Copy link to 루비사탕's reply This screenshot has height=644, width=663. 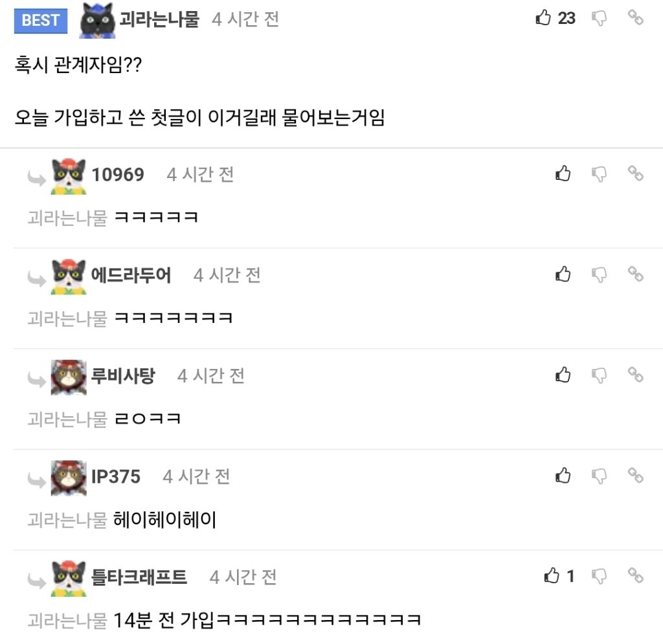point(635,374)
